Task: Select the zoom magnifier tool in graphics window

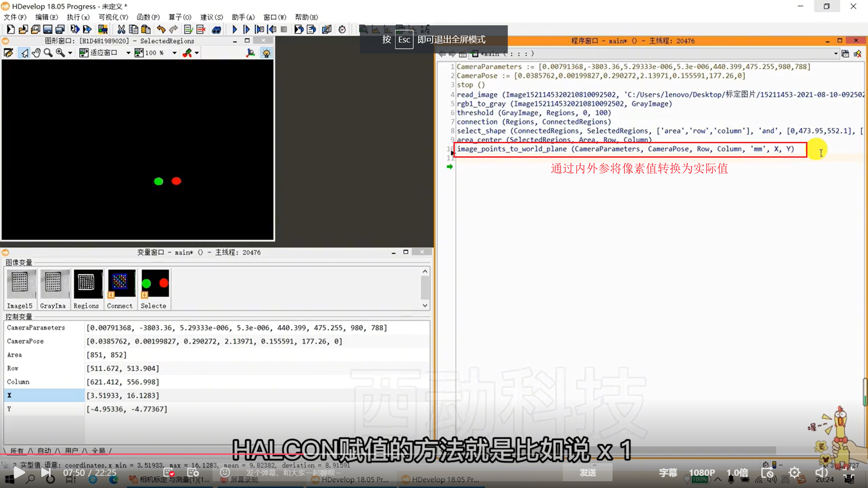Action: (x=47, y=52)
